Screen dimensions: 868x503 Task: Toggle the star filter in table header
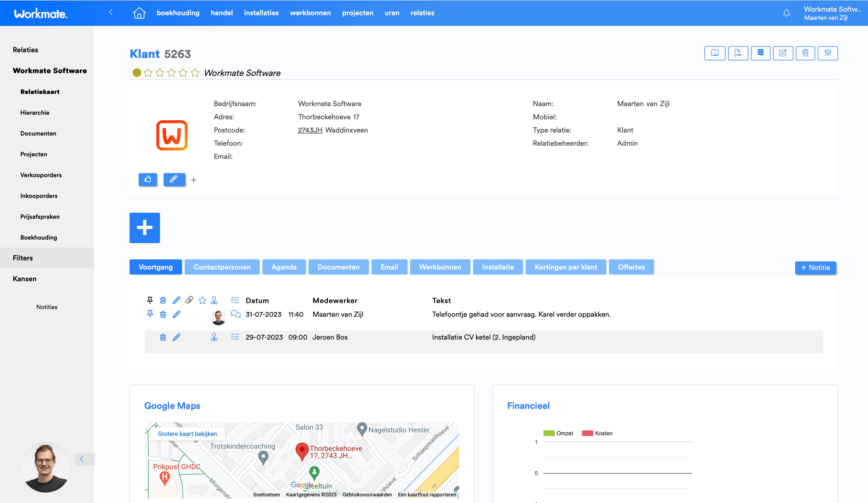[202, 300]
